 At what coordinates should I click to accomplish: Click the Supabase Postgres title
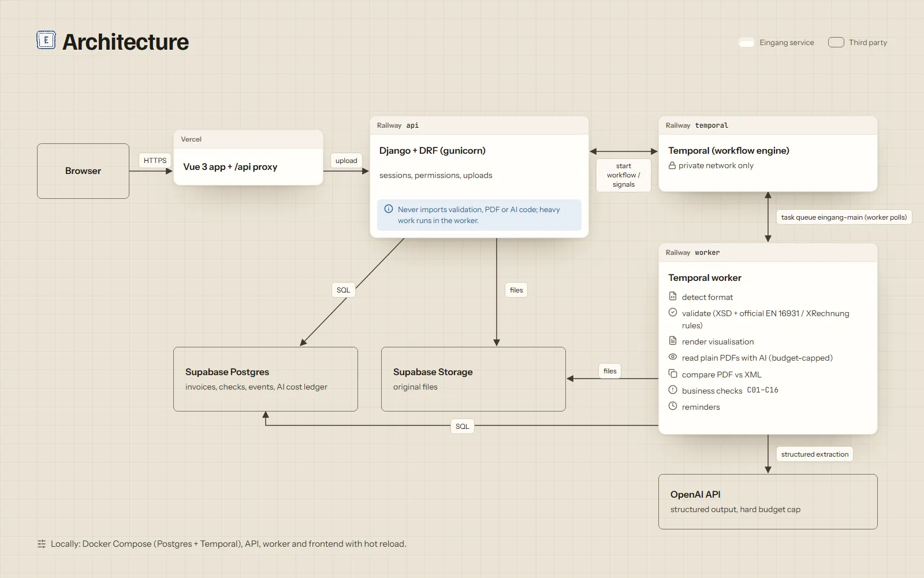228,372
